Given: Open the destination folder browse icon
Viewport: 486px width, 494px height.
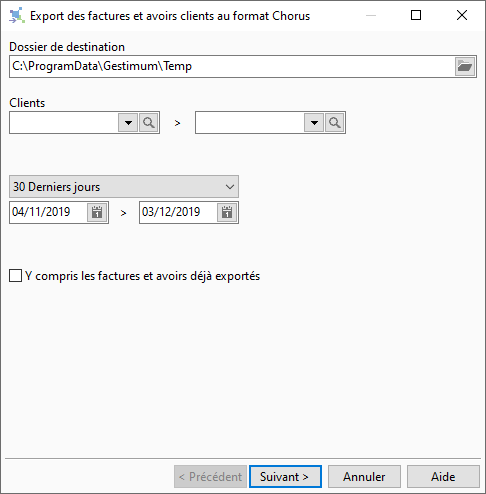Looking at the screenshot, I should (x=465, y=66).
